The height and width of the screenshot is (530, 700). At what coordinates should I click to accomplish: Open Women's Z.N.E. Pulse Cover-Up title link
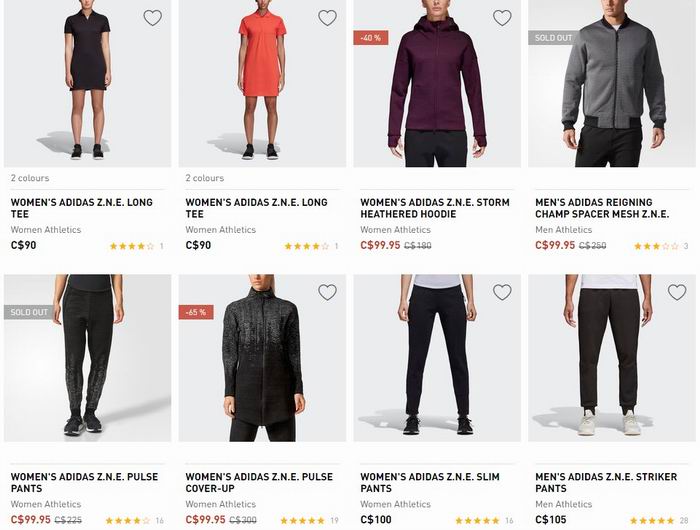pyautogui.click(x=259, y=483)
